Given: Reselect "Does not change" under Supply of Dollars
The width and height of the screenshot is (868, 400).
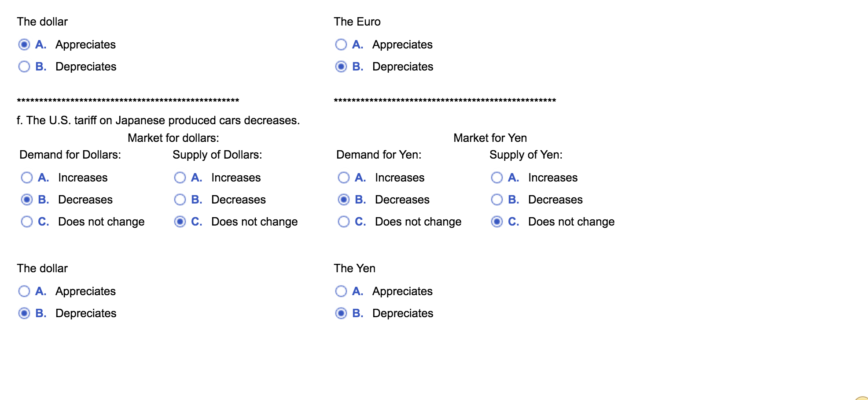Looking at the screenshot, I should [180, 222].
